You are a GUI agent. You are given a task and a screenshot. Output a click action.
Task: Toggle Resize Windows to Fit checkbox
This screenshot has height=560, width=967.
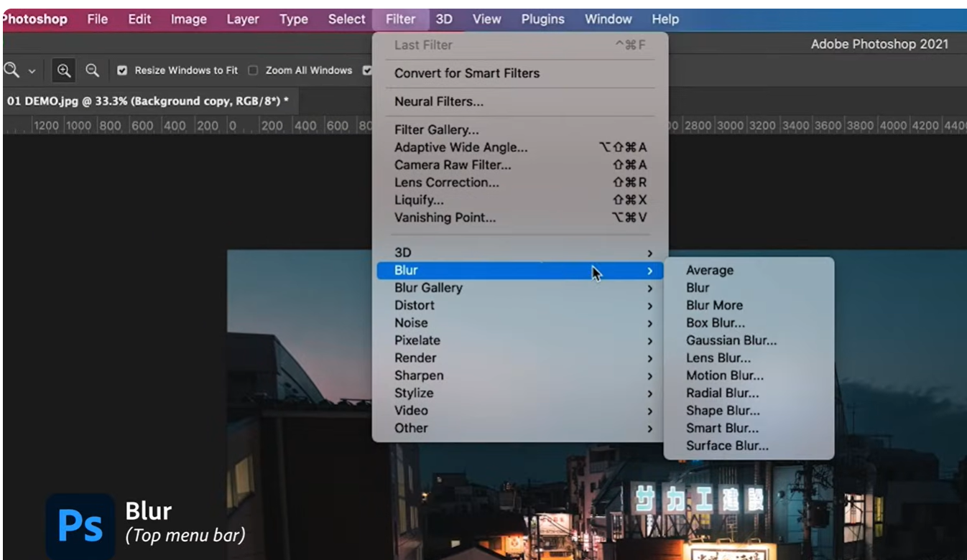(122, 70)
